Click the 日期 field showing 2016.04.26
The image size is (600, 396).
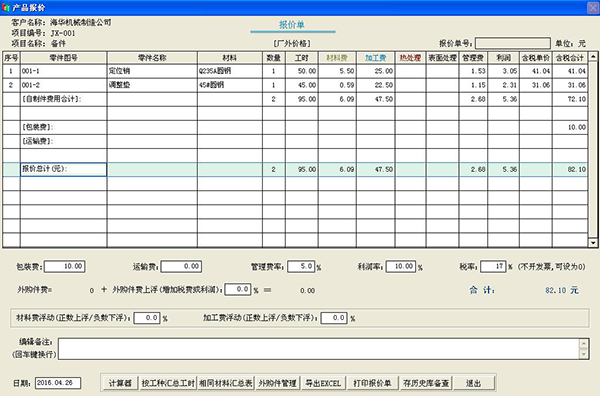click(58, 383)
